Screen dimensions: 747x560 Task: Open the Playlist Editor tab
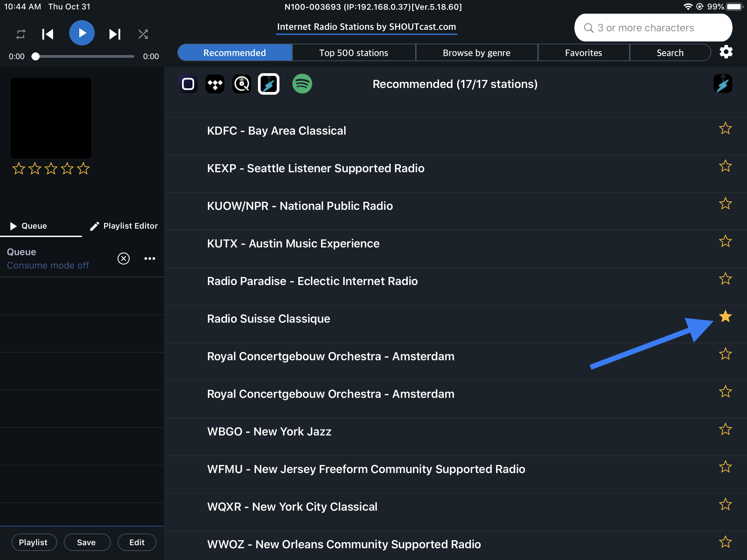click(x=124, y=226)
